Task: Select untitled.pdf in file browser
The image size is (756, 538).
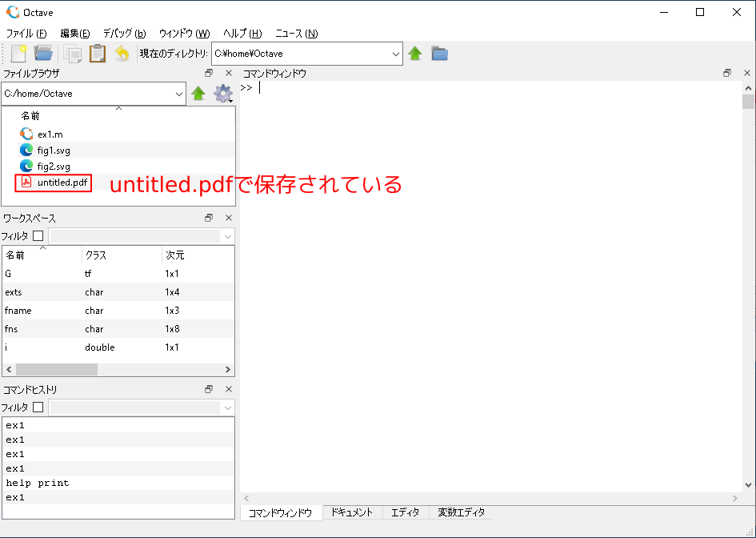Action: click(x=62, y=183)
